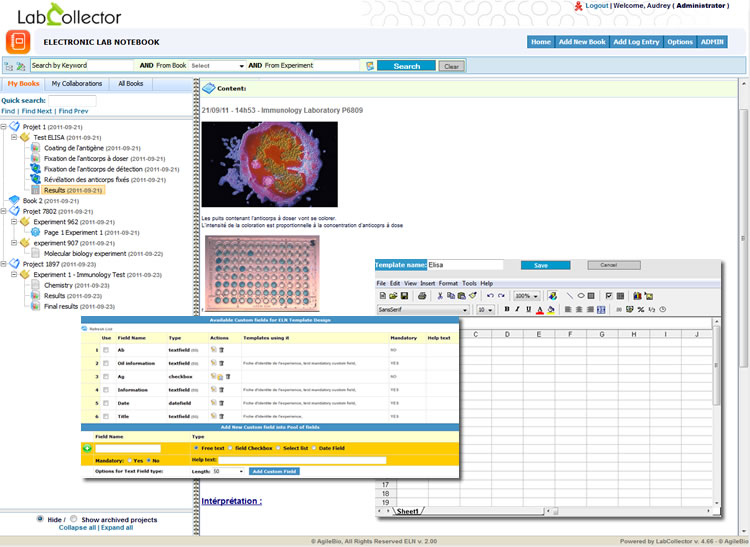Click the clock time format icon
This screenshot has height=547, width=750.
(662, 309)
